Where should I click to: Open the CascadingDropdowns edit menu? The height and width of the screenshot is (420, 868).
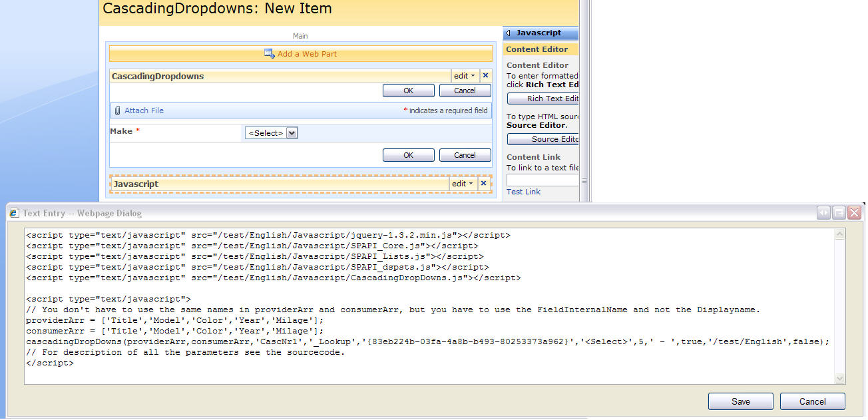pyautogui.click(x=464, y=76)
